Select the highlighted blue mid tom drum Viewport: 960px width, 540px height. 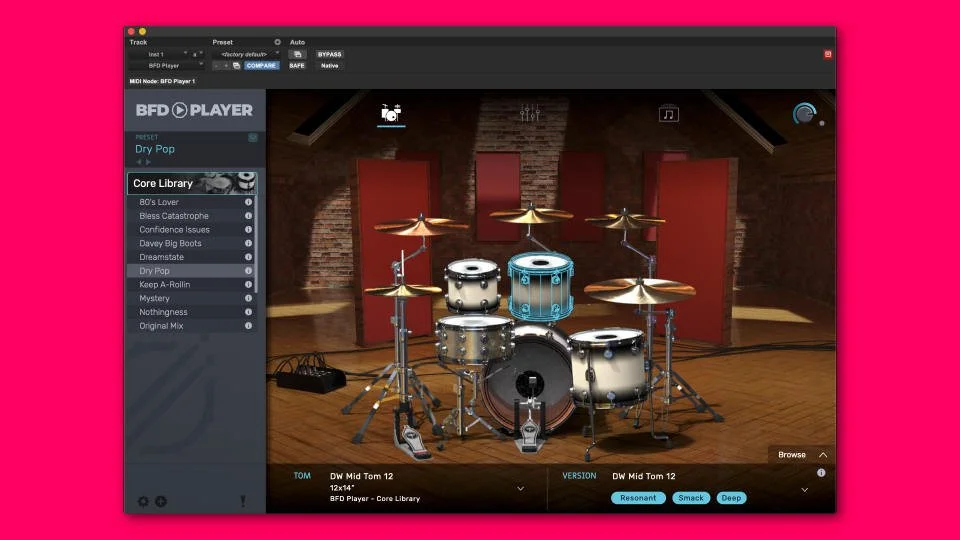point(541,287)
